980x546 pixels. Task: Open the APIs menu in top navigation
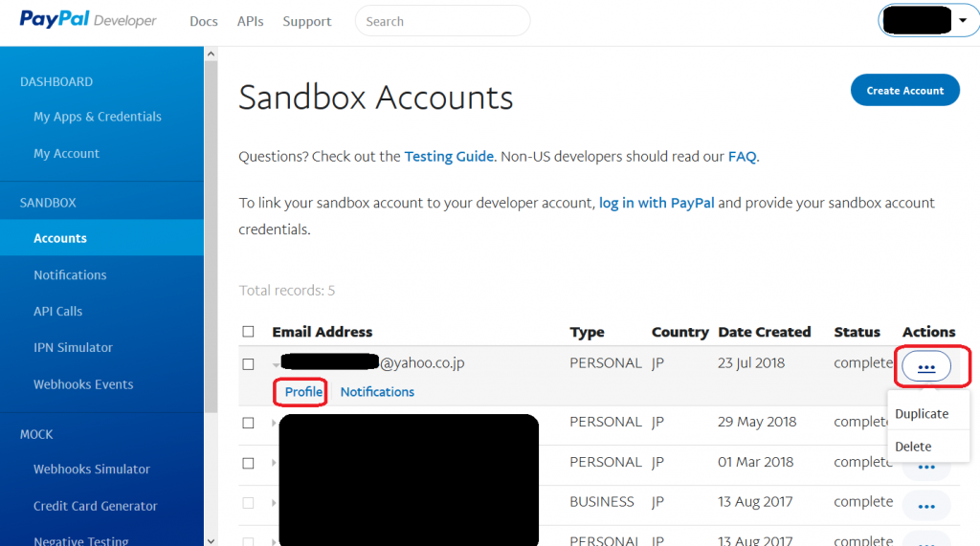point(250,21)
